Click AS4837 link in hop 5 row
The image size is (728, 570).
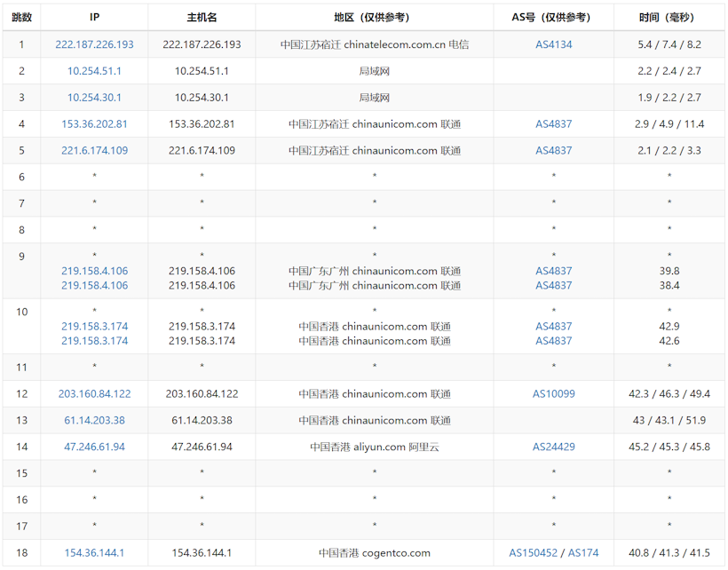(553, 151)
